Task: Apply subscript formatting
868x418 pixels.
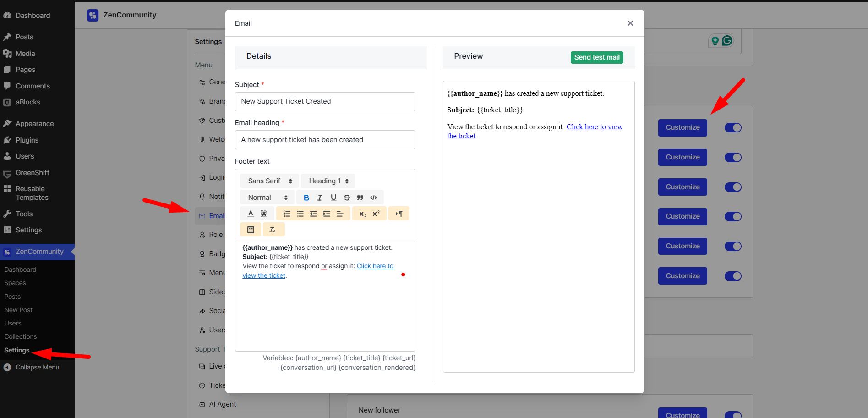Action: tap(362, 214)
